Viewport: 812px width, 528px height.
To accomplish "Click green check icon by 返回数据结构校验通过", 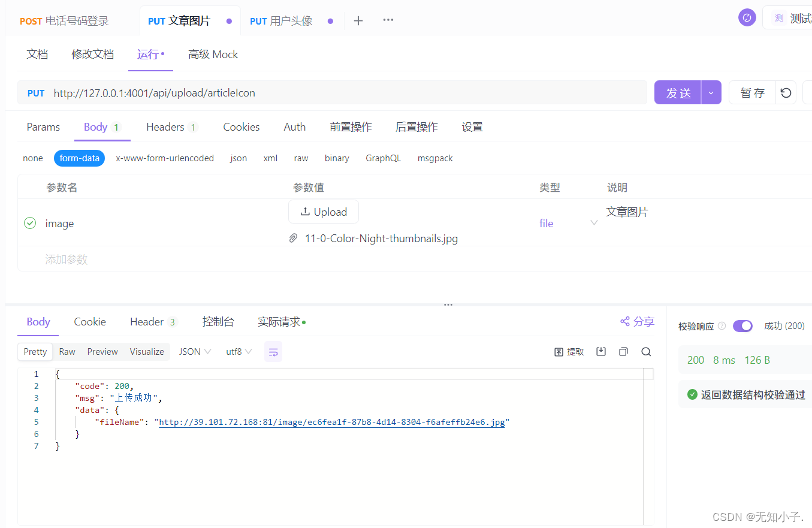I will (x=692, y=395).
